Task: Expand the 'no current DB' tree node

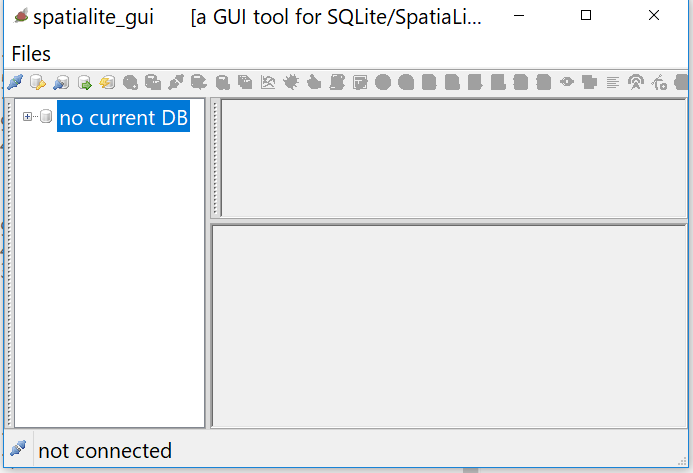Action: pyautogui.click(x=27, y=117)
